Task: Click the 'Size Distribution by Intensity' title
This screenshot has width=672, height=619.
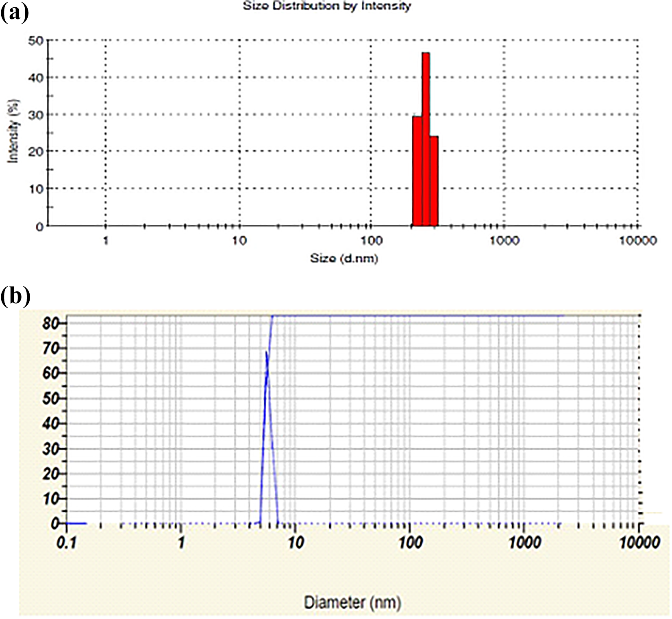Action: click(327, 6)
